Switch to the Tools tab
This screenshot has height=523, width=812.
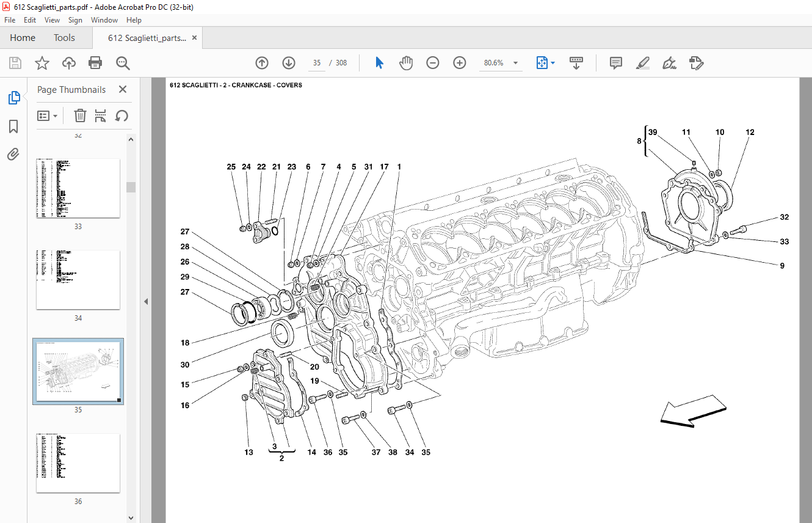click(x=64, y=37)
